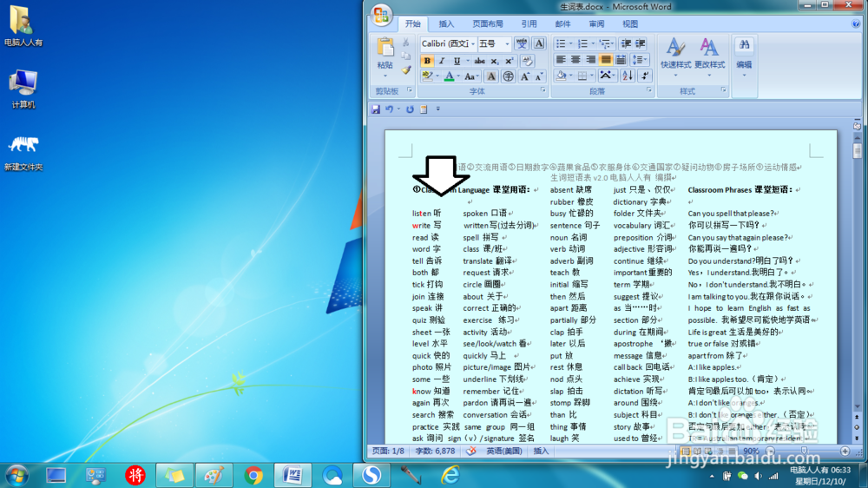Click the Undo arrow icon
868x488 pixels.
point(389,109)
